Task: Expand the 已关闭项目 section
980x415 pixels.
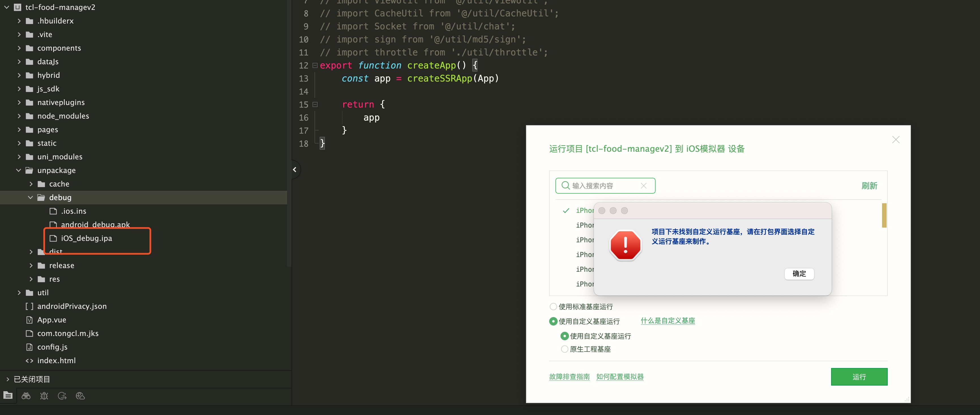Action: pos(8,379)
